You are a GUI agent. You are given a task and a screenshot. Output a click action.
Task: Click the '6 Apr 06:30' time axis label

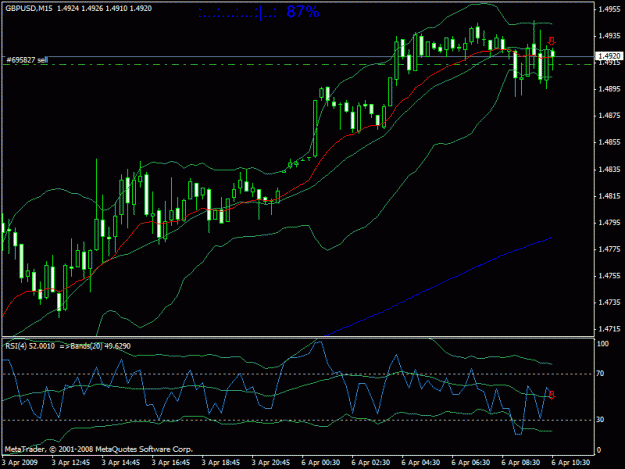[471, 463]
